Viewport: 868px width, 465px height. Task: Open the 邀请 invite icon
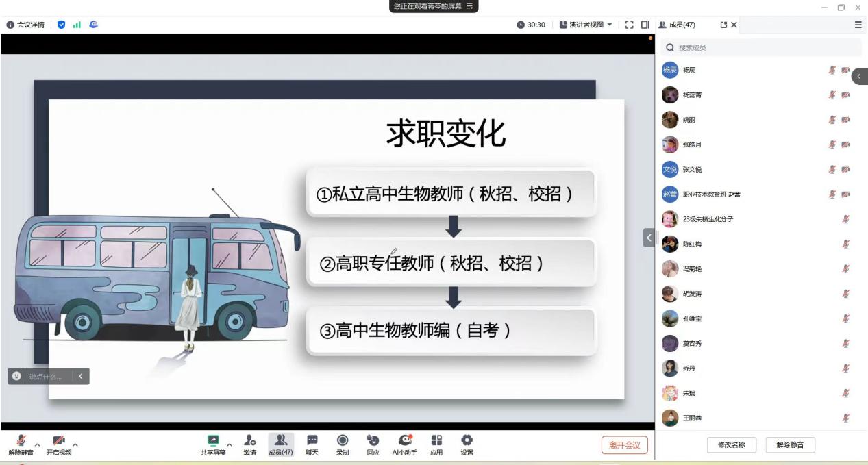point(250,440)
